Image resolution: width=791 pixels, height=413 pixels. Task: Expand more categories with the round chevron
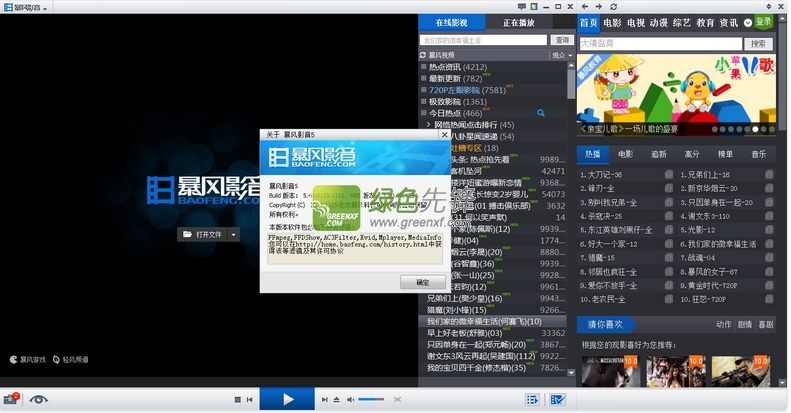(x=748, y=23)
